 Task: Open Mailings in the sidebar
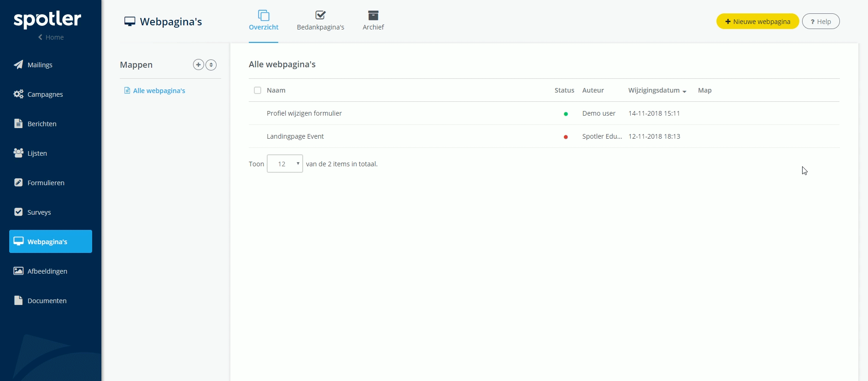51,64
